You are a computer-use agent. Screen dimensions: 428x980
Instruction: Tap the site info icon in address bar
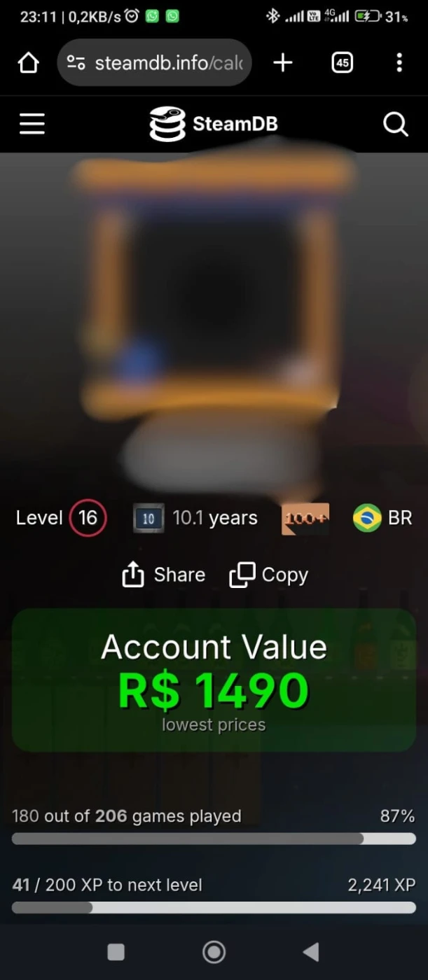coord(76,63)
